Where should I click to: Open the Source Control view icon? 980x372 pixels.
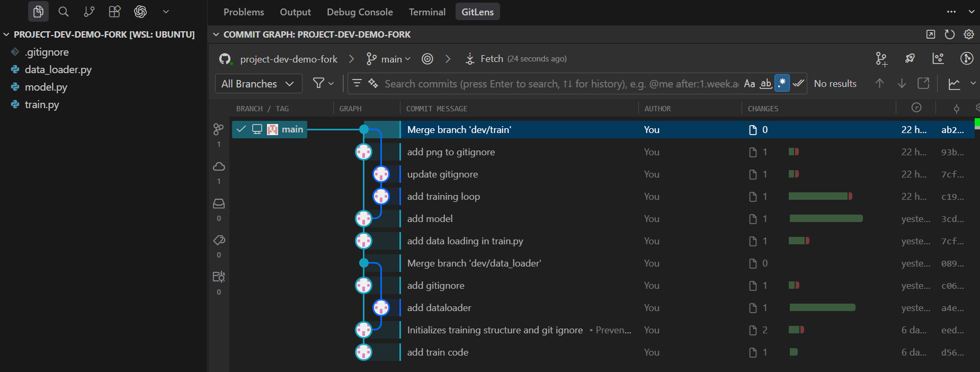(x=89, y=12)
